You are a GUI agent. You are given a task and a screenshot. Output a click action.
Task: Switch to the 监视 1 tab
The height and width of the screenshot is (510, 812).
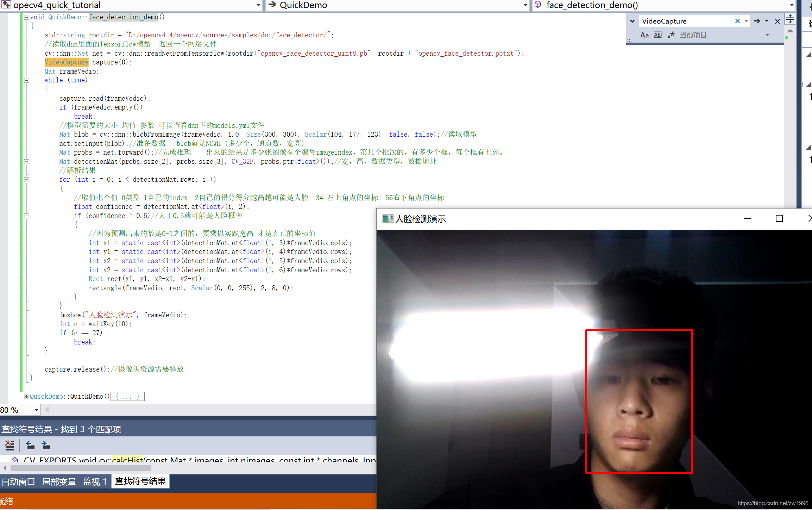pyautogui.click(x=94, y=481)
